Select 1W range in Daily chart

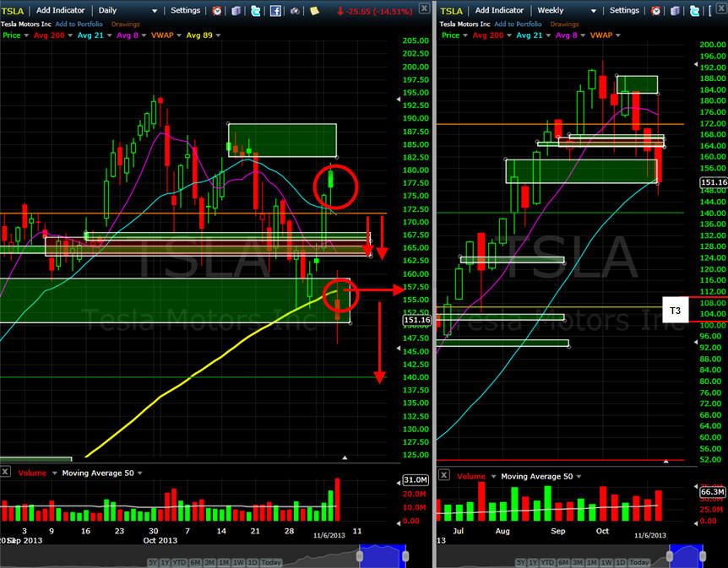tap(238, 562)
